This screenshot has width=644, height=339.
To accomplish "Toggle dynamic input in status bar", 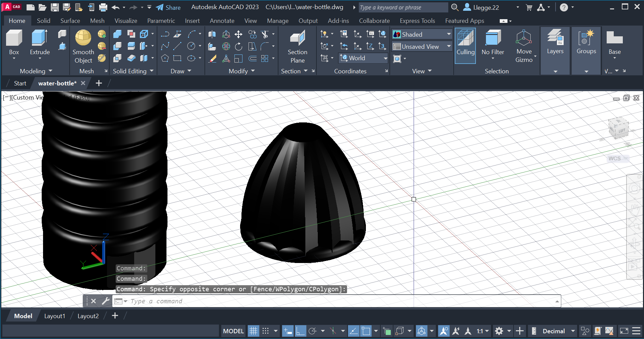I will (x=288, y=331).
